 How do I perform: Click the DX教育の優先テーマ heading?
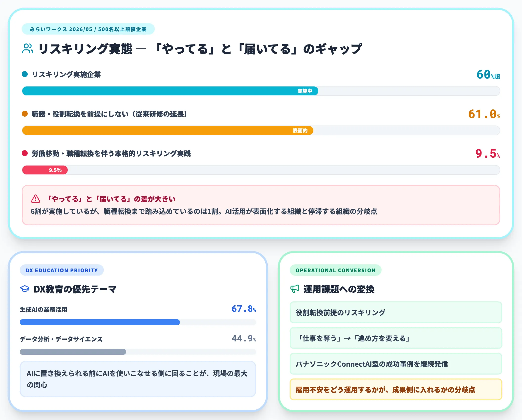pos(75,289)
